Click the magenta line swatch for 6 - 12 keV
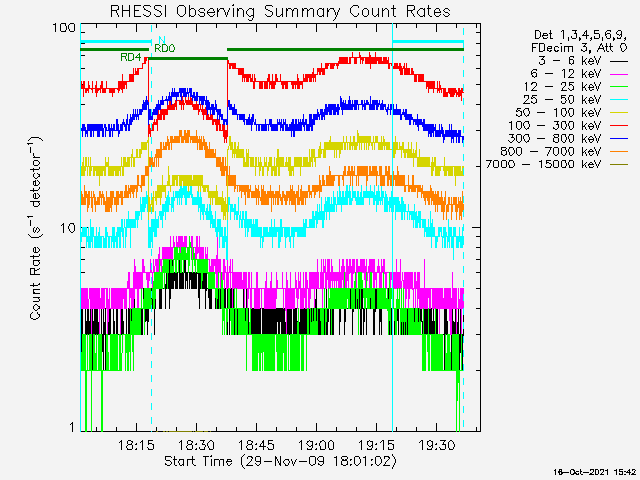The height and width of the screenshot is (480, 640). point(619,74)
